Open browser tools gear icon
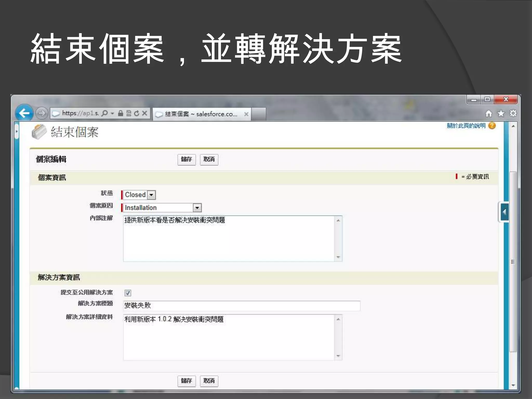 click(x=513, y=113)
